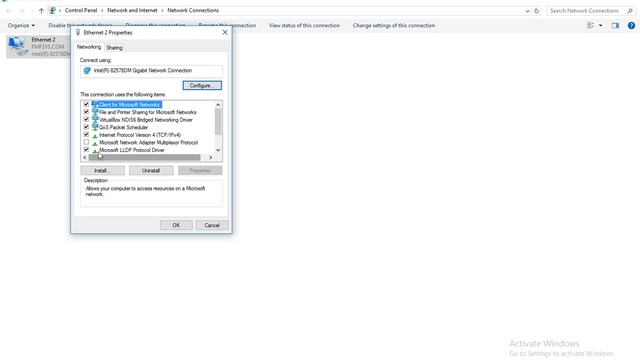The image size is (640, 360).
Task: Click the items list scroll-down arrow
Action: coord(218,150)
